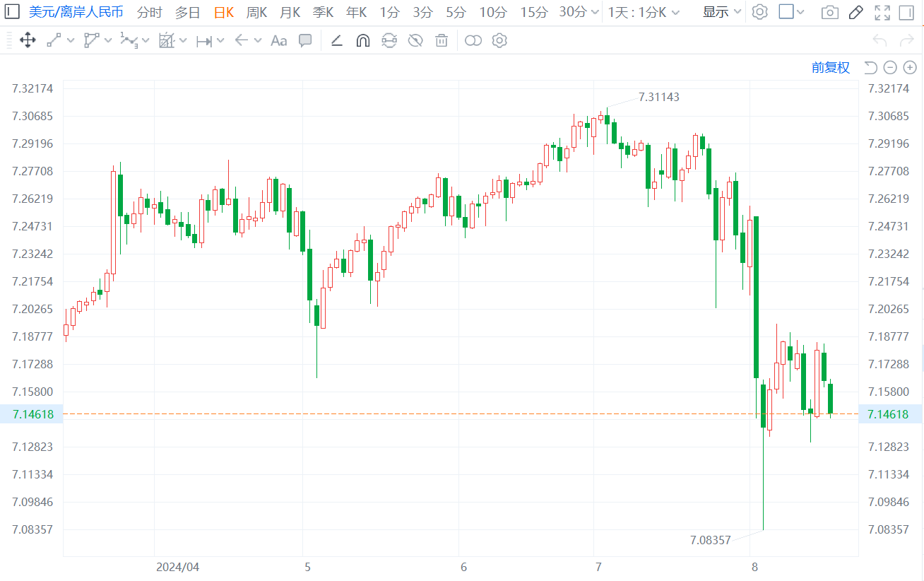Select the 日K period tab
This screenshot has width=924, height=581.
tap(224, 12)
